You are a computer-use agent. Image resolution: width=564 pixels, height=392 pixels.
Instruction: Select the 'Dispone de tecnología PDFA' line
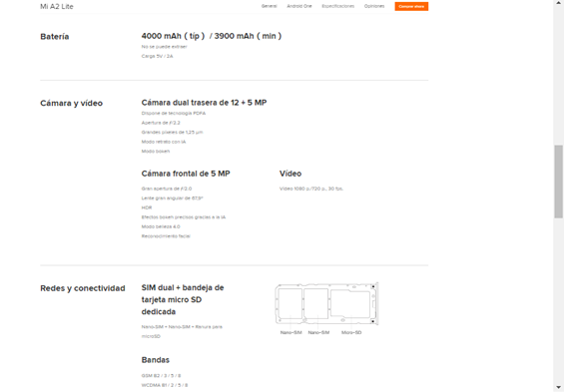(174, 113)
